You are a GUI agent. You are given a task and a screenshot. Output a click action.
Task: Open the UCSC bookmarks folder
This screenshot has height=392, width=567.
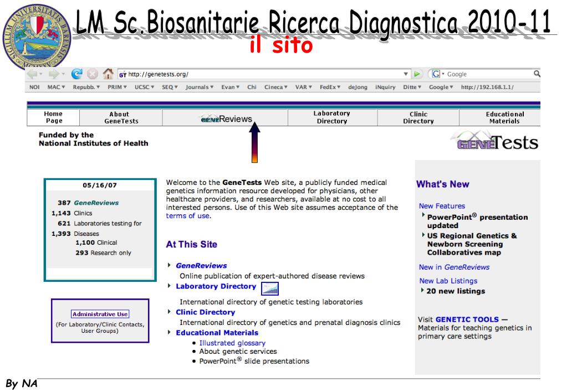[144, 87]
